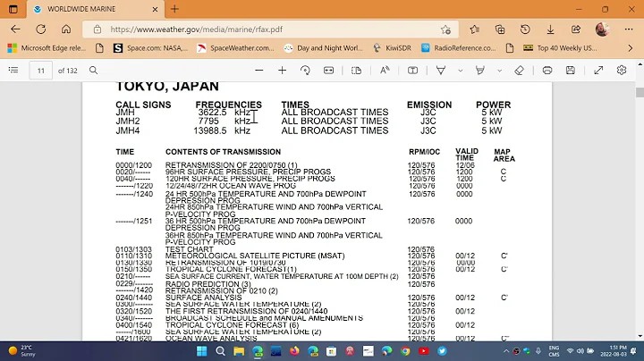
Task: Click JMH2 call sign text
Action: (x=128, y=121)
